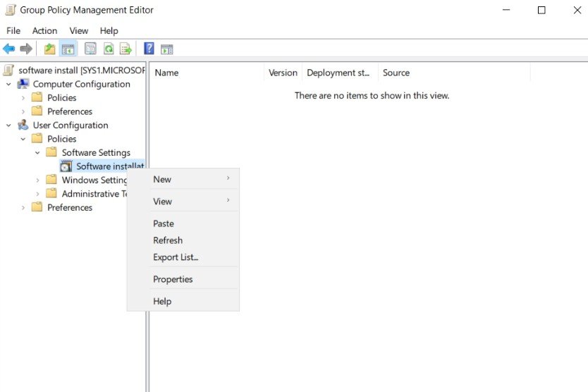Open New submenu in context menu
588x392 pixels.
click(183, 179)
